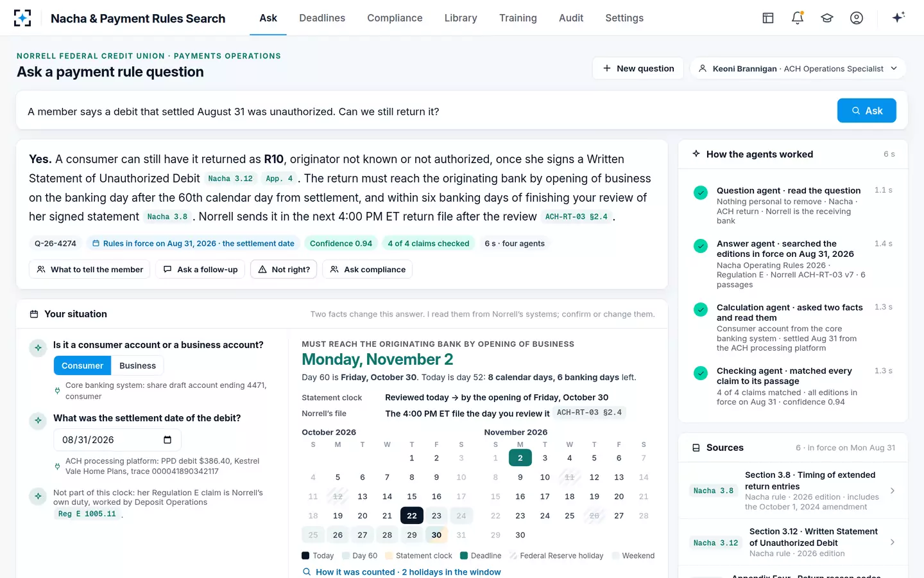Open the App. 4 citation chip
924x578 pixels.
pos(279,179)
